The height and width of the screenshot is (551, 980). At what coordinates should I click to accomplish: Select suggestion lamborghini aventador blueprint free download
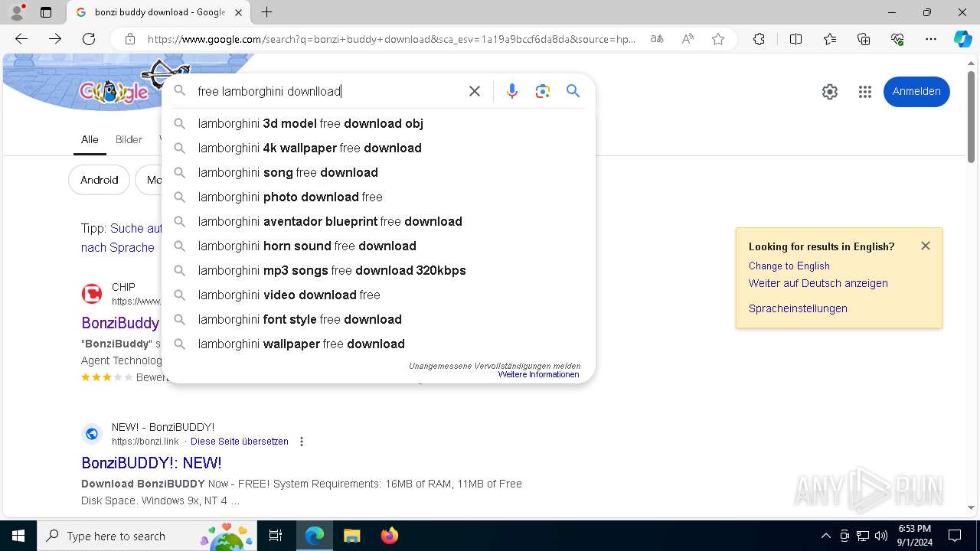tap(378, 221)
